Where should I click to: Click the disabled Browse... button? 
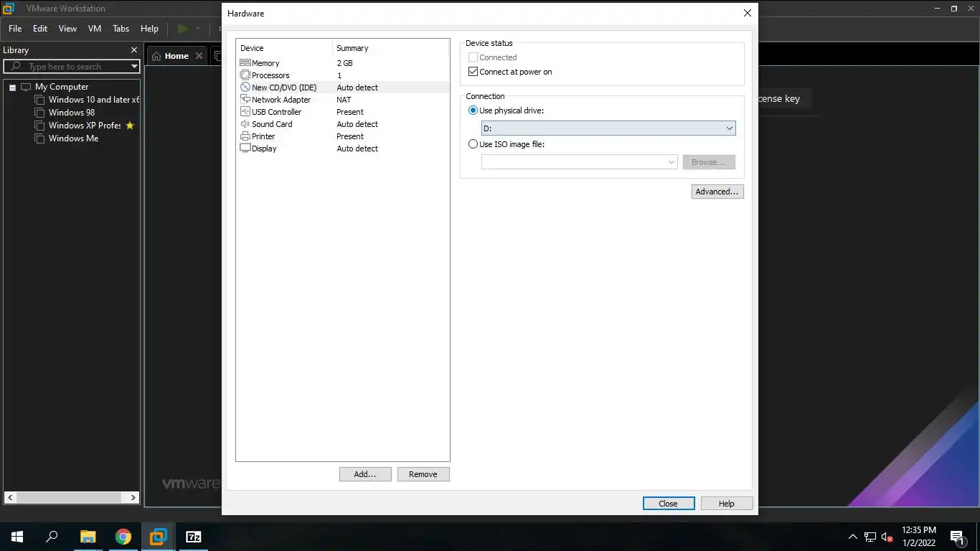(x=709, y=162)
